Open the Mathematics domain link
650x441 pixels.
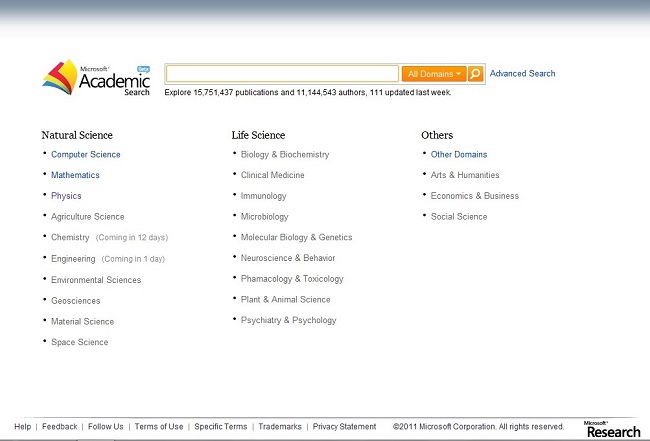[75, 175]
